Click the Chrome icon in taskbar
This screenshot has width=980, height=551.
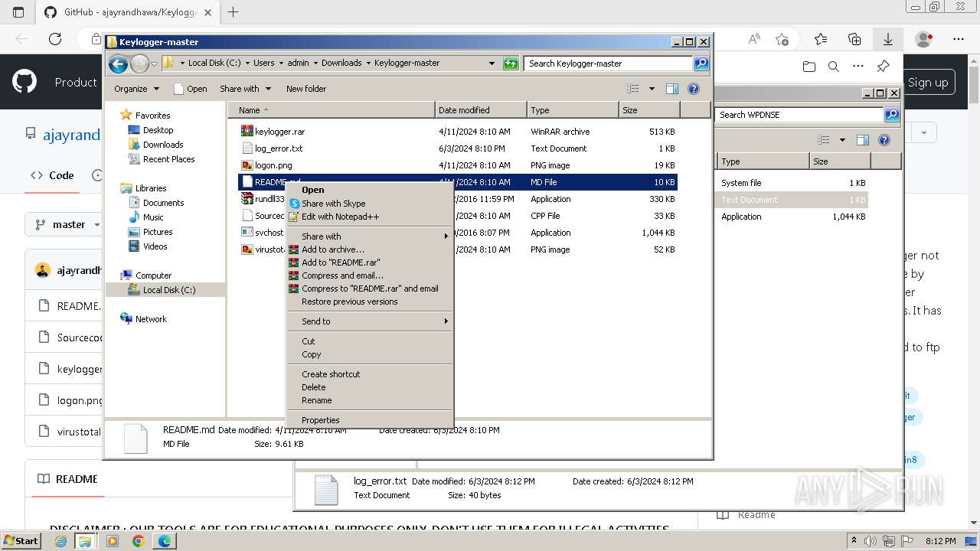pos(138,541)
